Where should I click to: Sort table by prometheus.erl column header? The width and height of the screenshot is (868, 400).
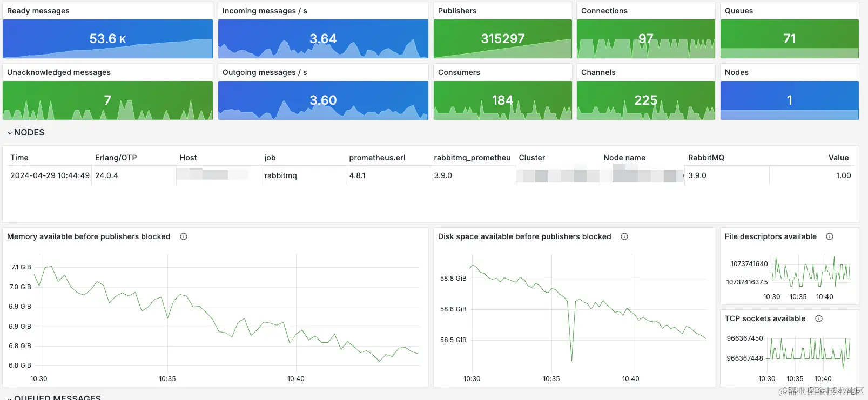click(377, 158)
